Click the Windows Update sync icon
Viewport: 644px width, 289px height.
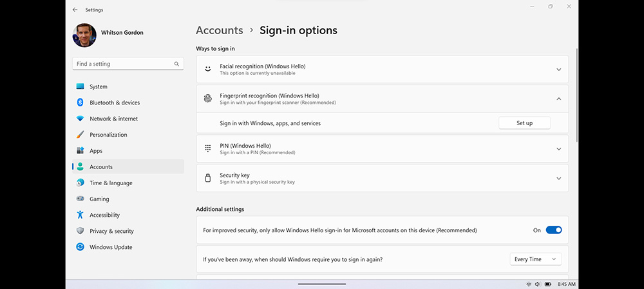[x=80, y=247]
